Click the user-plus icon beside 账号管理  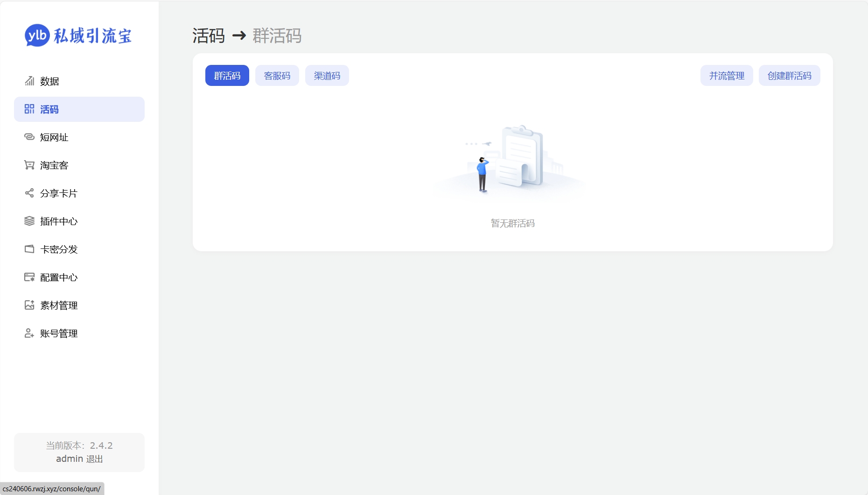(x=29, y=333)
